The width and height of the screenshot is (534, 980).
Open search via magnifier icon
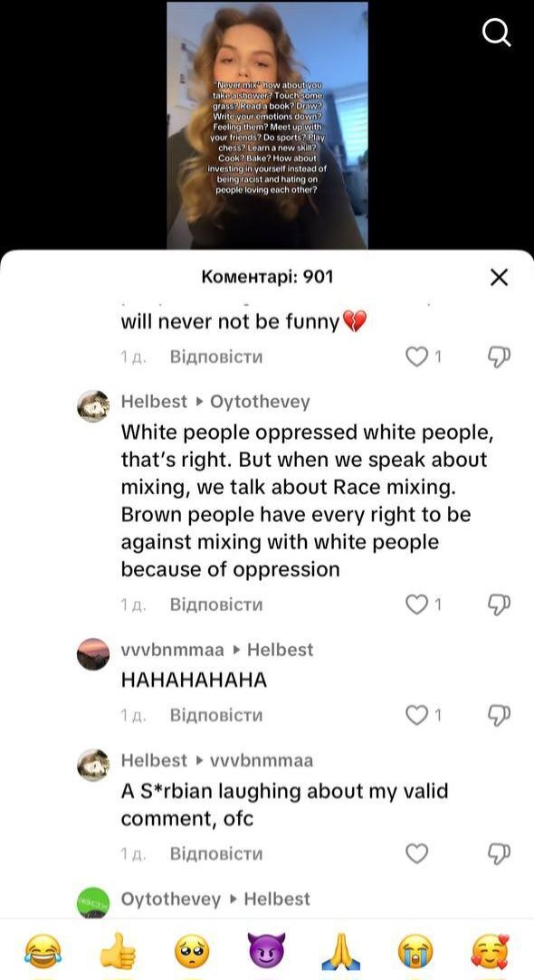point(497,33)
